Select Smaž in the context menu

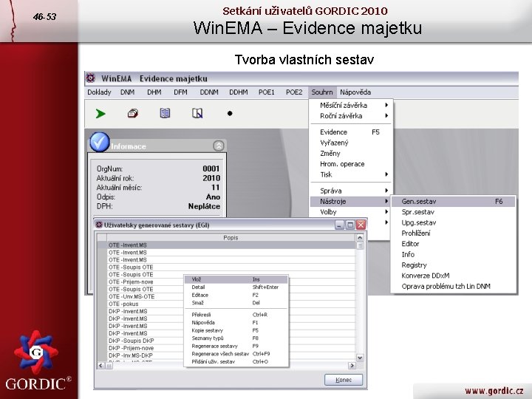coord(236,303)
